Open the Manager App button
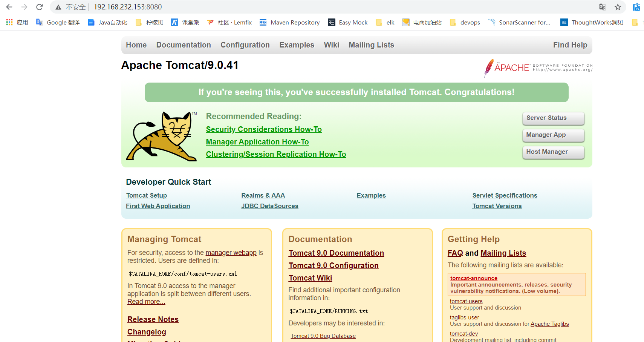 [x=553, y=135]
